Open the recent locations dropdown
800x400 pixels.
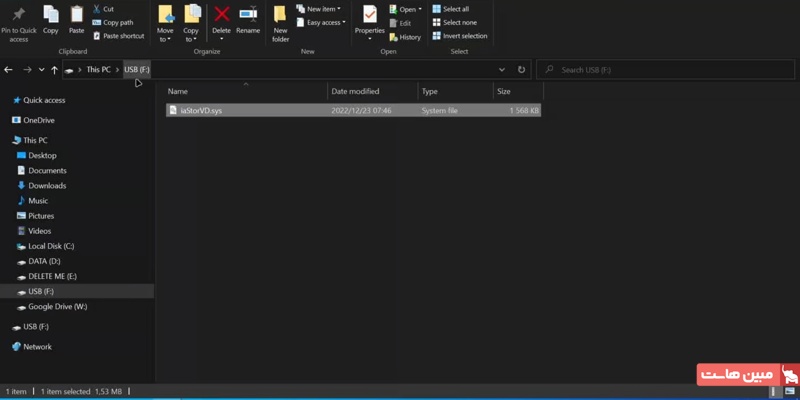pos(41,70)
